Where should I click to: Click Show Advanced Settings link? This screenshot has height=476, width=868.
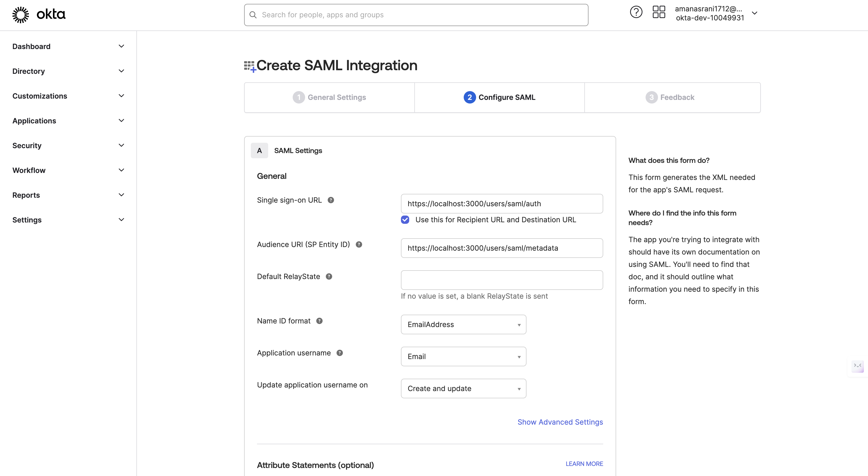[x=560, y=422]
